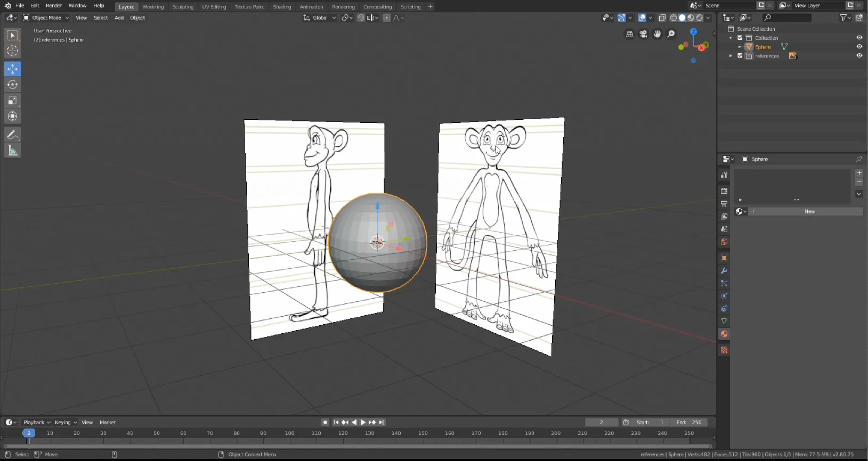Open the World properties tab
The height and width of the screenshot is (461, 868).
pyautogui.click(x=724, y=242)
